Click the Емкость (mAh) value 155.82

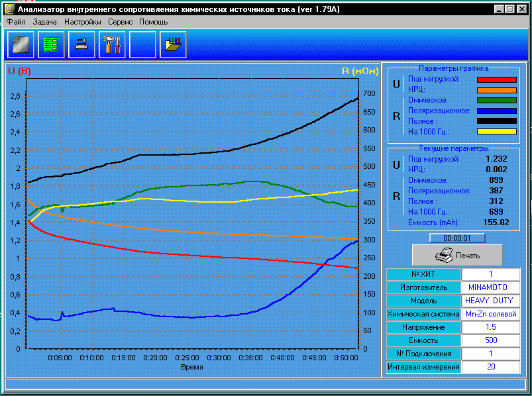tap(496, 223)
